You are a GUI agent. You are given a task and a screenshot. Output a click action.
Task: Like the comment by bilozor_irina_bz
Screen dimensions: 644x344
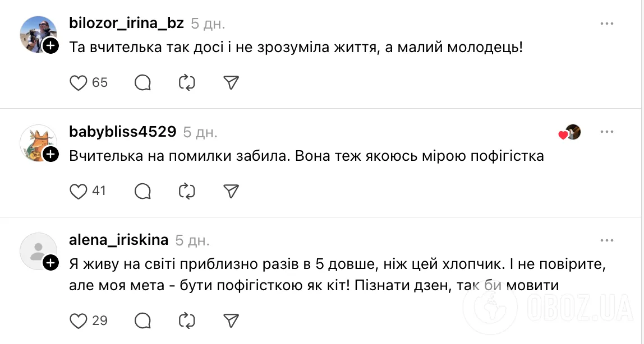click(78, 82)
